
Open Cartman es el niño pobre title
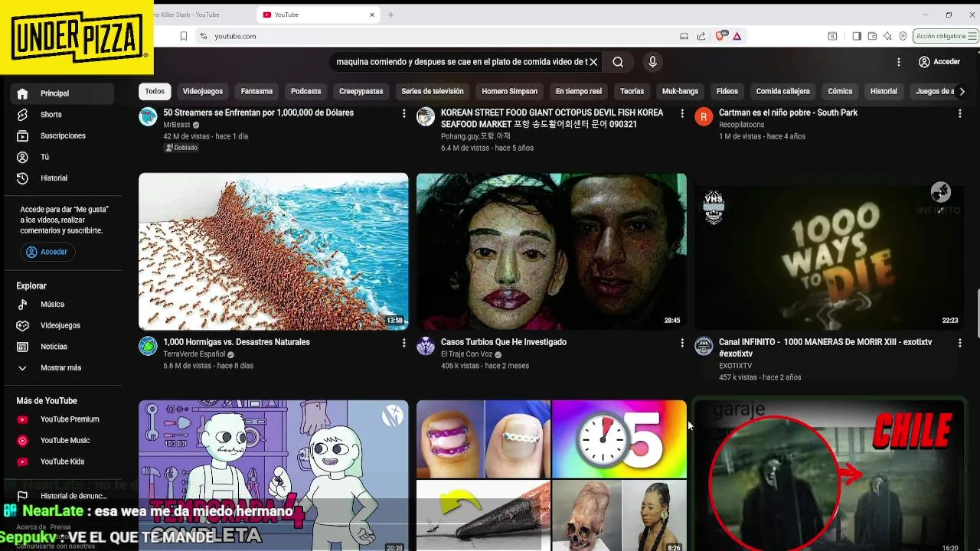[788, 112]
